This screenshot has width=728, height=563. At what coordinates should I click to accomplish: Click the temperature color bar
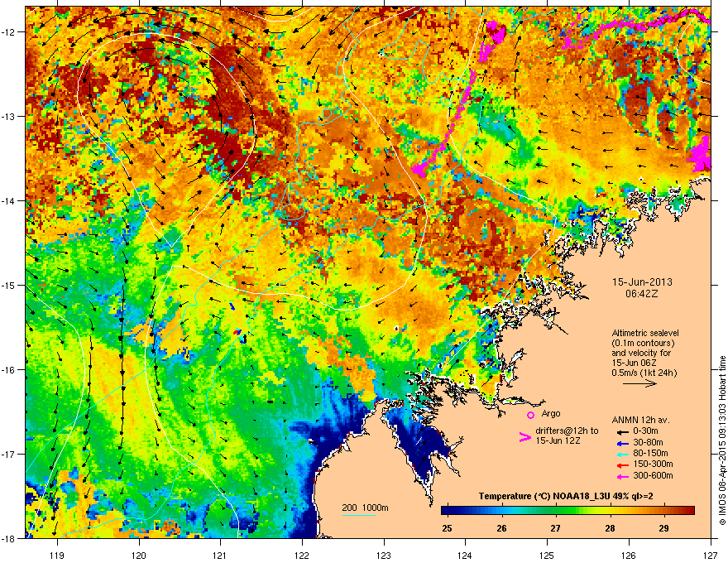[x=568, y=511]
